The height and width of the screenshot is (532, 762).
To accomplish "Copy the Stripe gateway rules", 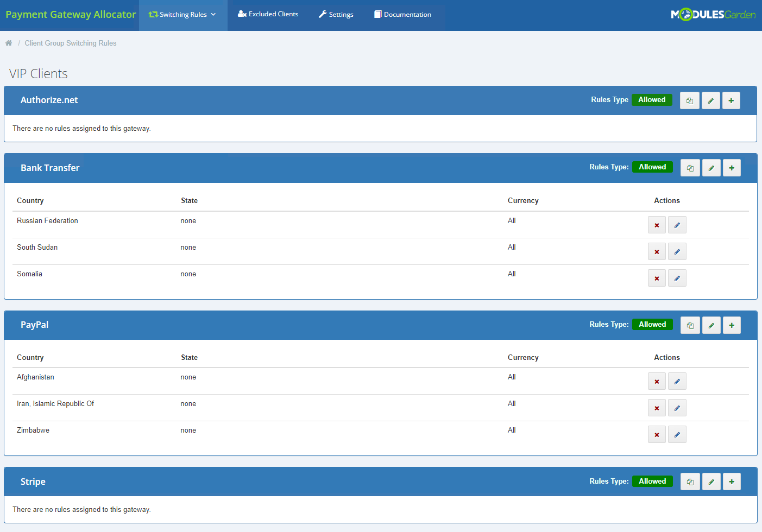I will pyautogui.click(x=690, y=482).
